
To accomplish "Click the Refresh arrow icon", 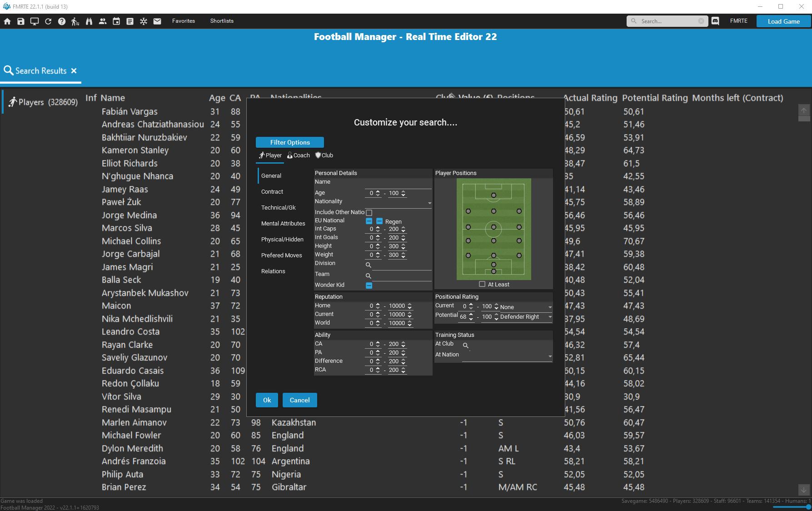I will click(x=48, y=21).
